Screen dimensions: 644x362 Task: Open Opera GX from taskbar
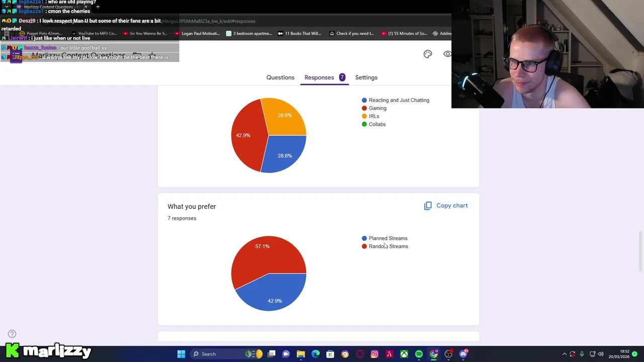(360, 354)
